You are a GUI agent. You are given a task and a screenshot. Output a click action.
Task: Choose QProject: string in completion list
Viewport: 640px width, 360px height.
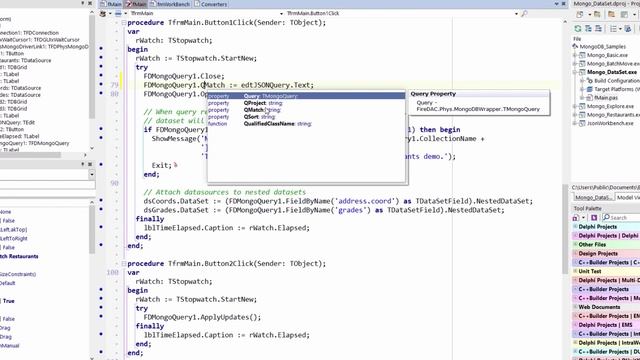point(306,103)
